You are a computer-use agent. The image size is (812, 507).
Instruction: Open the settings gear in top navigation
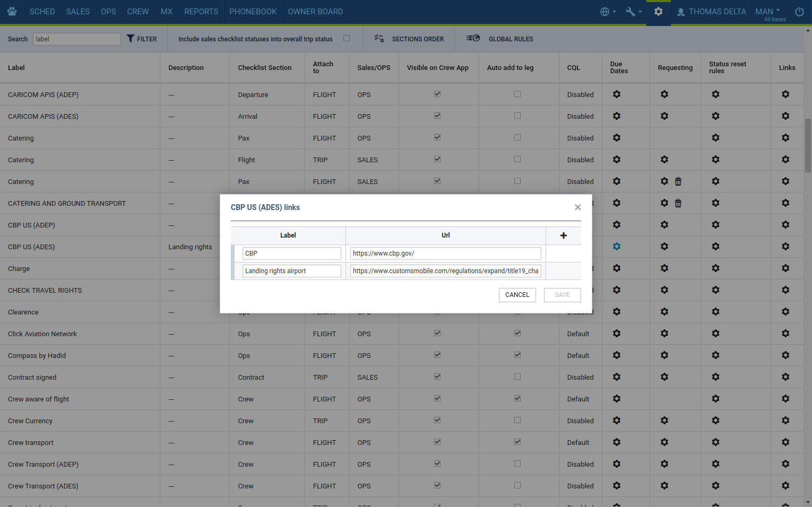pyautogui.click(x=658, y=12)
